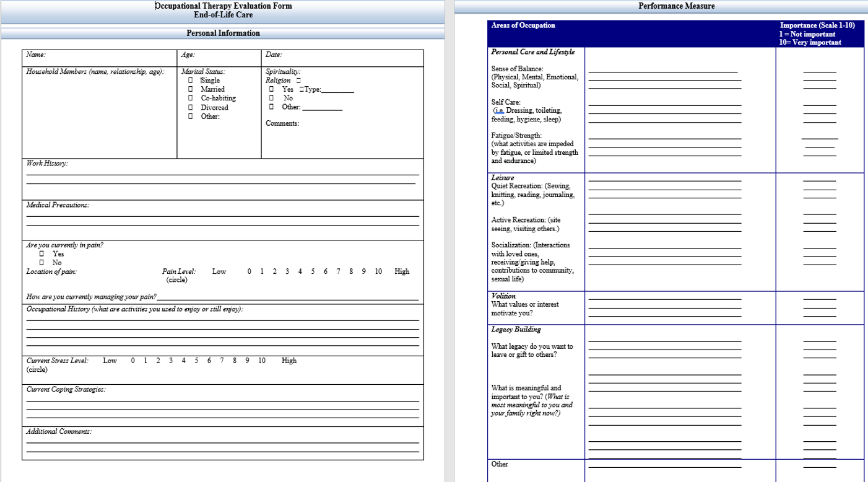
Task: Tick Yes for currently in pain
Action: click(x=41, y=253)
